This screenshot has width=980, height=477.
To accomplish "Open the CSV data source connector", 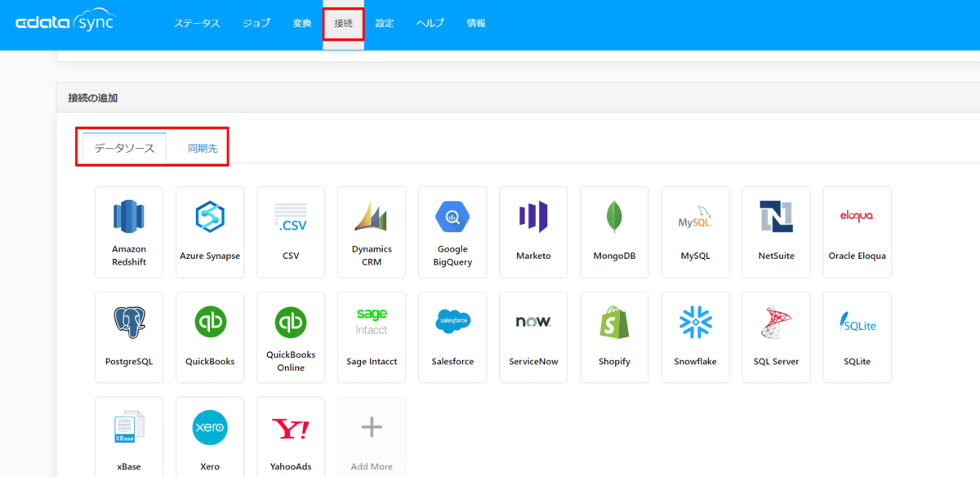I will tap(290, 232).
